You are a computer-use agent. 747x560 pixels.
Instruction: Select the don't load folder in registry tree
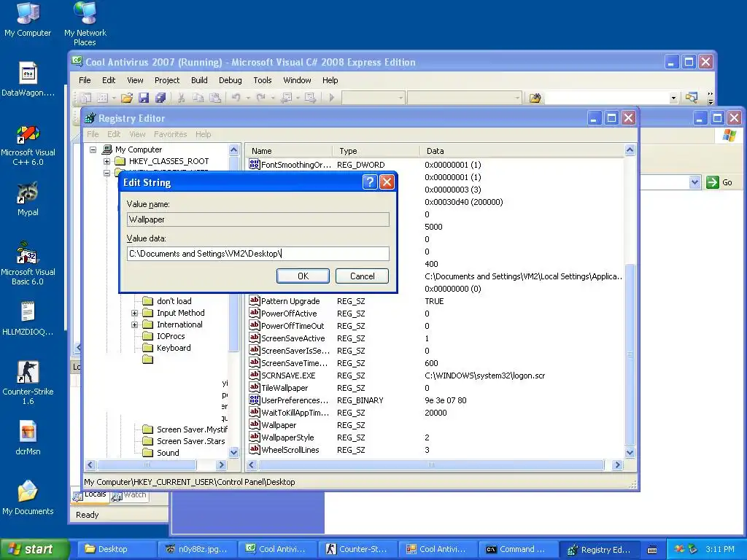click(167, 301)
